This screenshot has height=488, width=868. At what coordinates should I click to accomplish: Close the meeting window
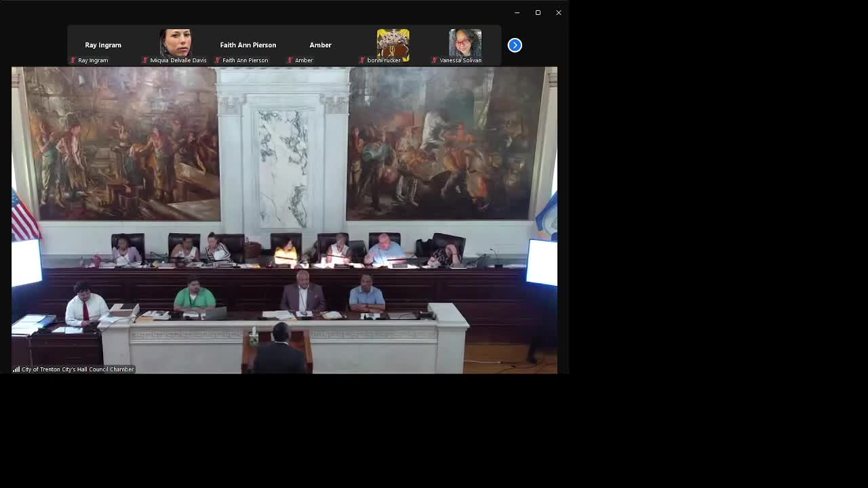[x=559, y=13]
